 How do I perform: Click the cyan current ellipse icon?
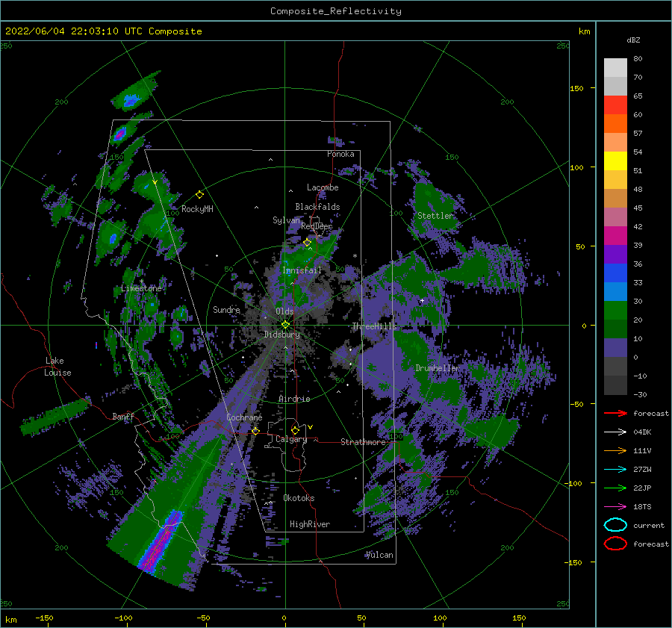coord(615,525)
